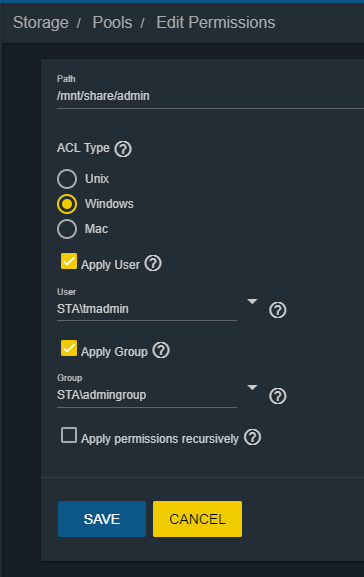Show help tooltip for Apply Group
Screen dimensions: 364x577
161,350
